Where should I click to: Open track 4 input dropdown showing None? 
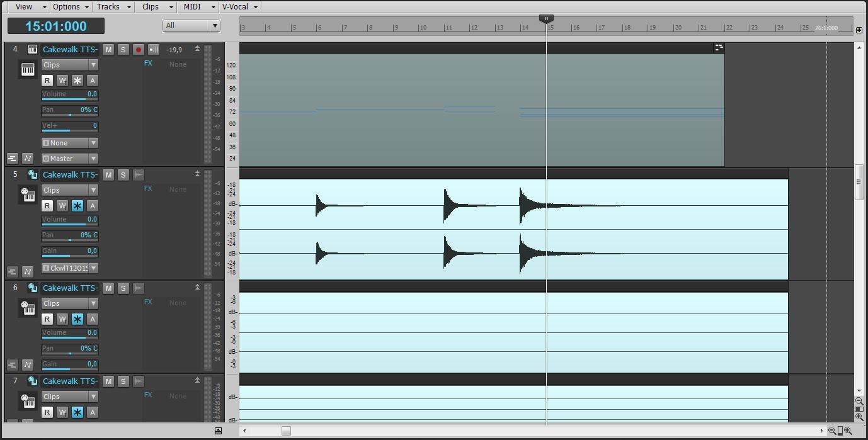tap(70, 143)
